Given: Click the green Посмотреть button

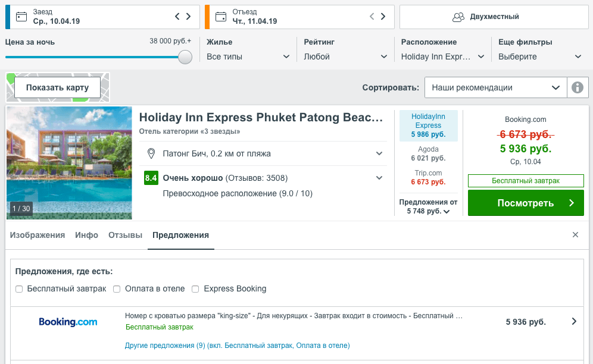Looking at the screenshot, I should click(x=526, y=203).
